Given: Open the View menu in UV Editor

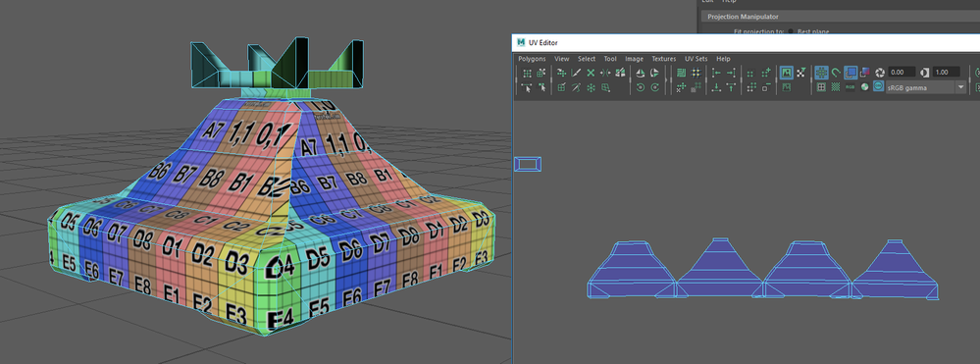Looking at the screenshot, I should click(x=561, y=59).
